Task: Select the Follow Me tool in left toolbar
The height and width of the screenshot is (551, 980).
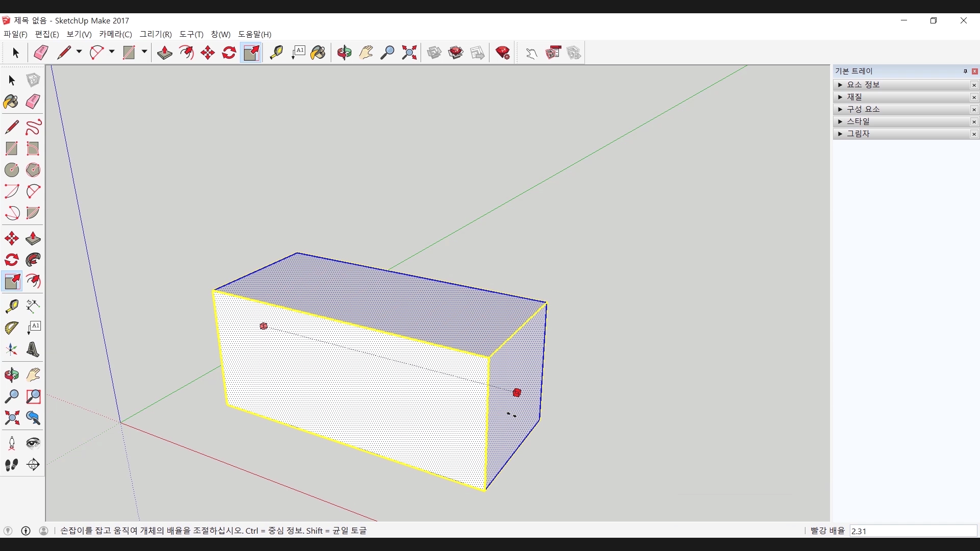Action: tap(33, 260)
